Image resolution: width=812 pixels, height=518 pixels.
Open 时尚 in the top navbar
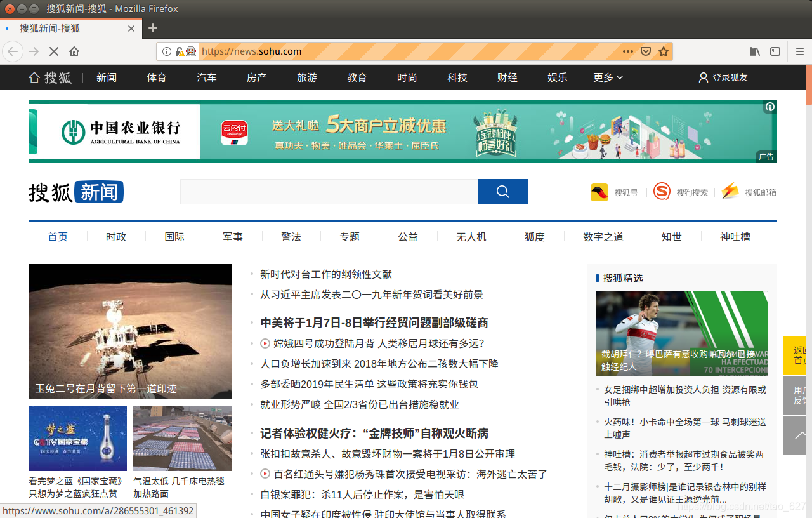coord(407,77)
